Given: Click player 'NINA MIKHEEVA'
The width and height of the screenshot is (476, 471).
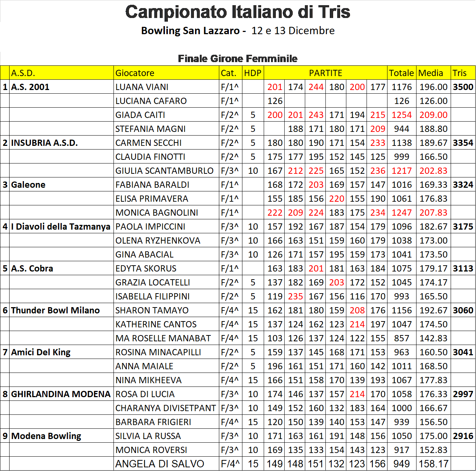Looking at the screenshot, I should pyautogui.click(x=148, y=380).
